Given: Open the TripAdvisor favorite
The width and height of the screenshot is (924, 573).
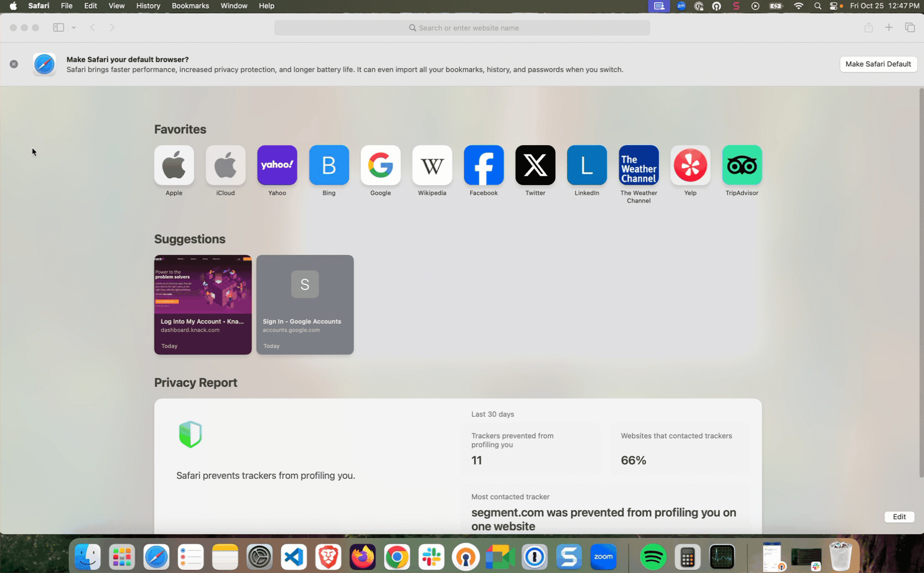Looking at the screenshot, I should 742,165.
